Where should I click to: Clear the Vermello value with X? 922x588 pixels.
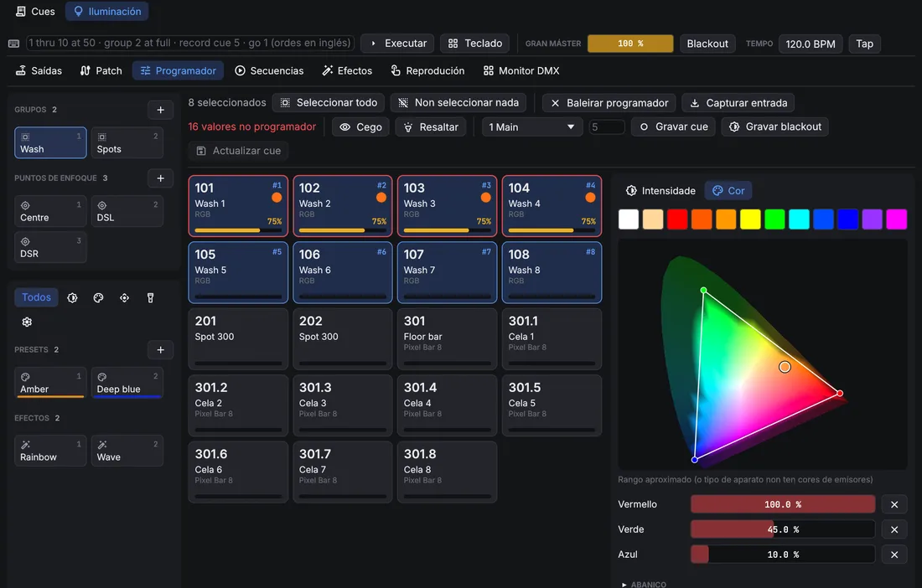point(894,504)
